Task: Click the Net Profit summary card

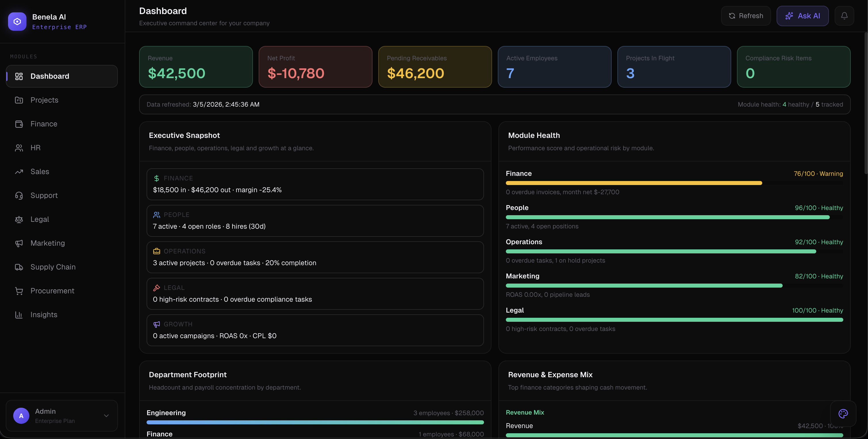Action: point(315,67)
